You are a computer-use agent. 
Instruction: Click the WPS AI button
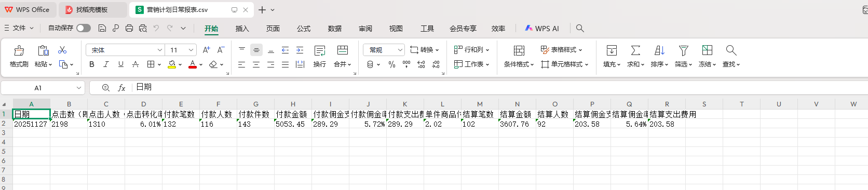(542, 28)
